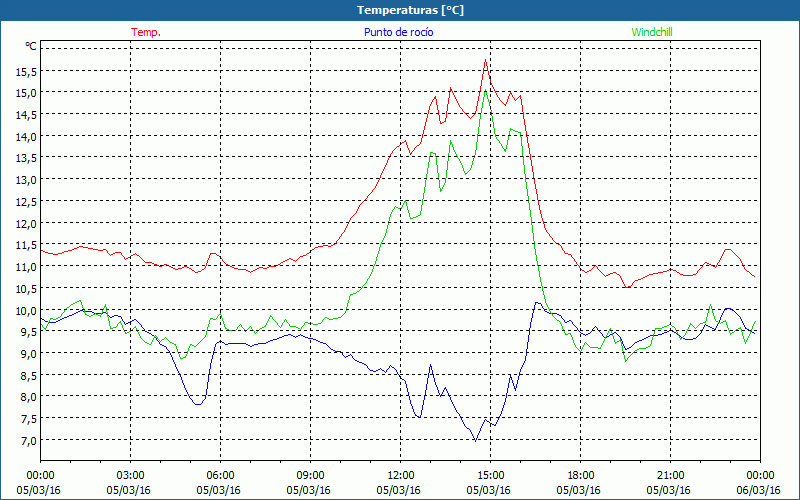800x500 pixels.
Task: Click the '13,5' y-axis value
Action: click(27, 159)
